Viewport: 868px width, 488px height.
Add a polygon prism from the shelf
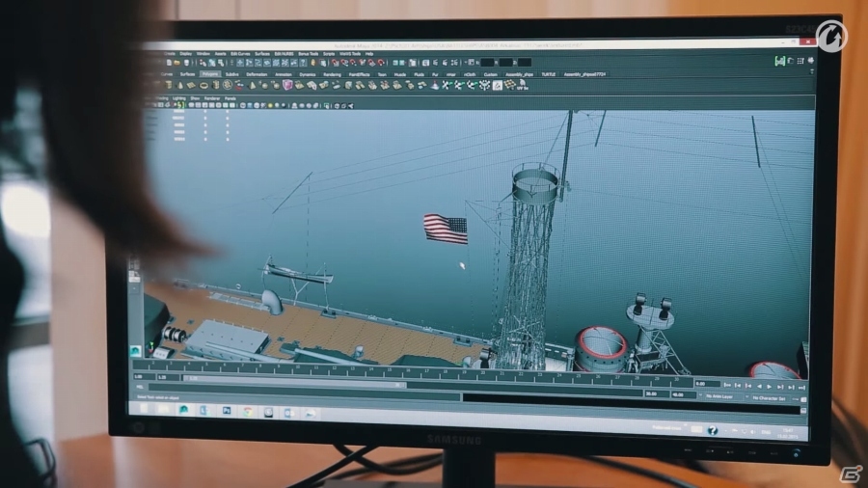point(215,85)
